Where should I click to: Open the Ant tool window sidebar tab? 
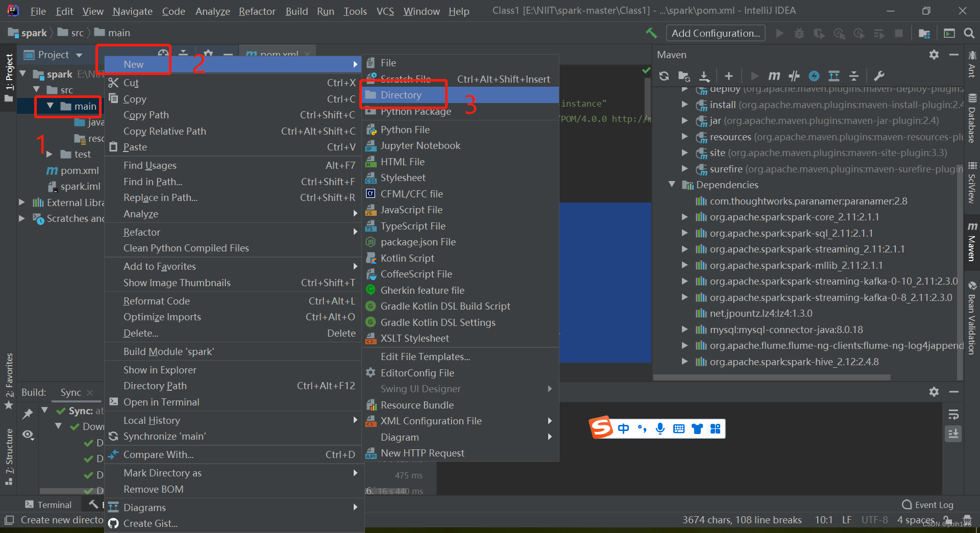(x=972, y=64)
